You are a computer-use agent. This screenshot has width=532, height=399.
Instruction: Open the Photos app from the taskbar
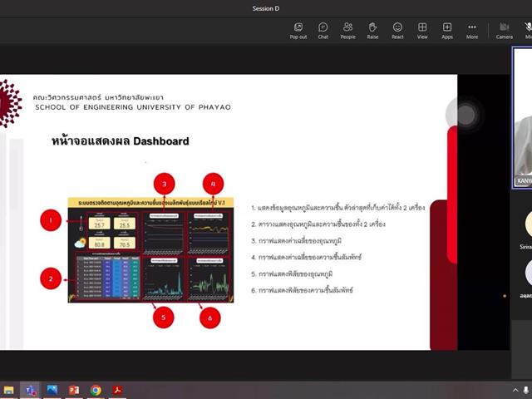click(52, 390)
